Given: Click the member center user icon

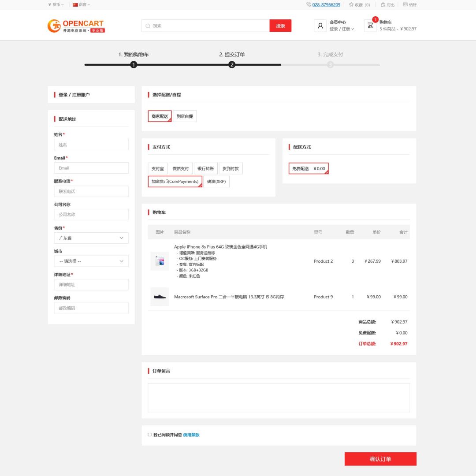Looking at the screenshot, I should [320, 26].
